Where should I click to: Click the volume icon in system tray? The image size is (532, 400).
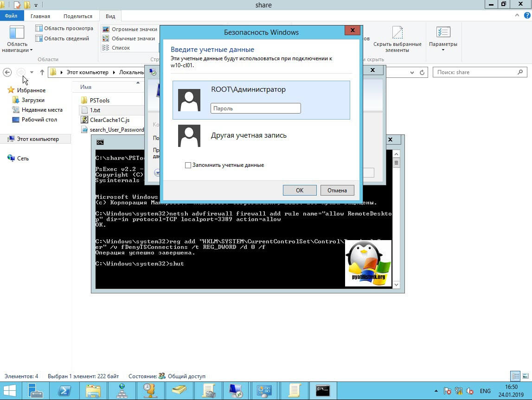click(x=469, y=391)
